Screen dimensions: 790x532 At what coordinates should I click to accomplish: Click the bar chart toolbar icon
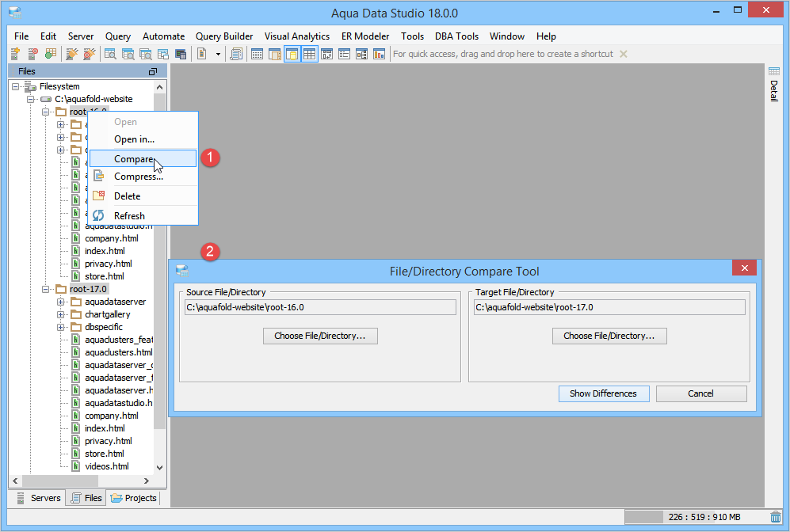coord(379,54)
